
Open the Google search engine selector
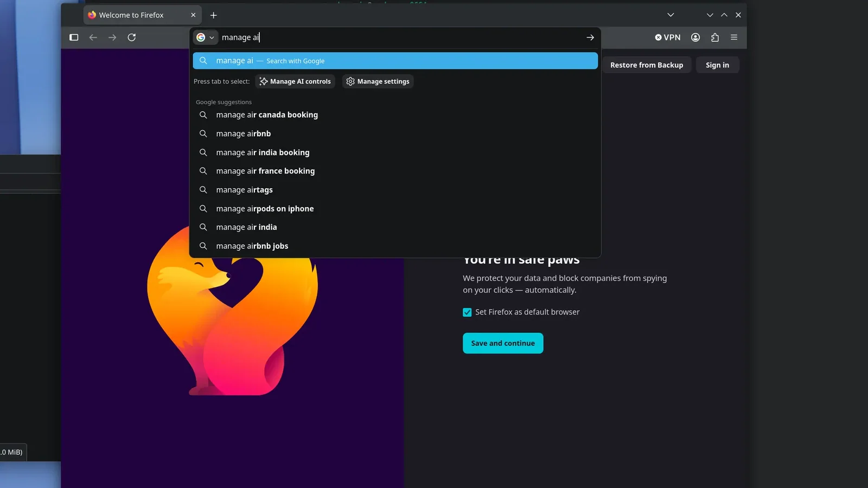point(206,37)
